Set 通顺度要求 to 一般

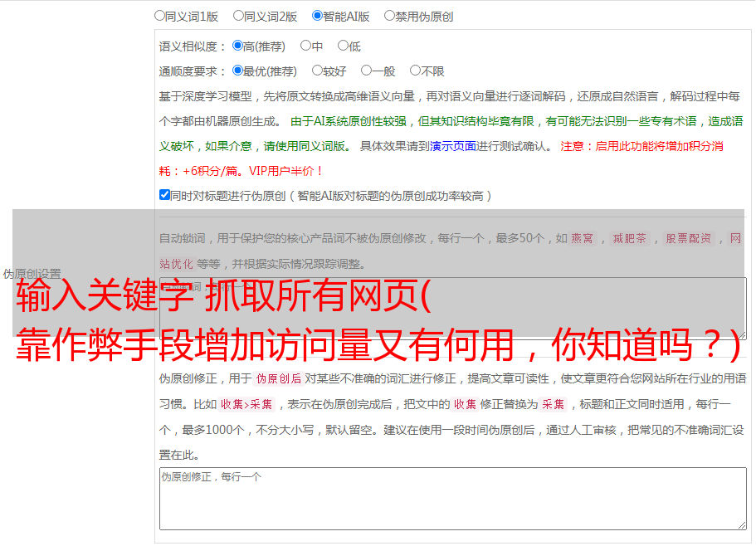[x=367, y=71]
